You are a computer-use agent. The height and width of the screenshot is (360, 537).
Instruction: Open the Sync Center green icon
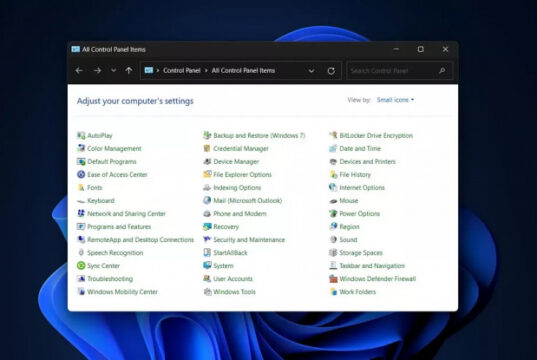tap(81, 265)
